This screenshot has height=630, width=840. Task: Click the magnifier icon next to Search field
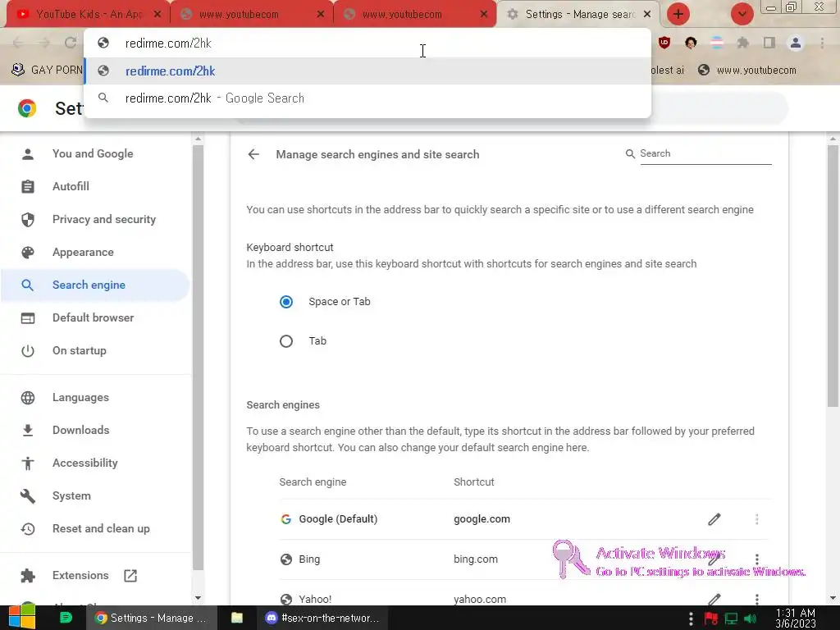coord(631,153)
